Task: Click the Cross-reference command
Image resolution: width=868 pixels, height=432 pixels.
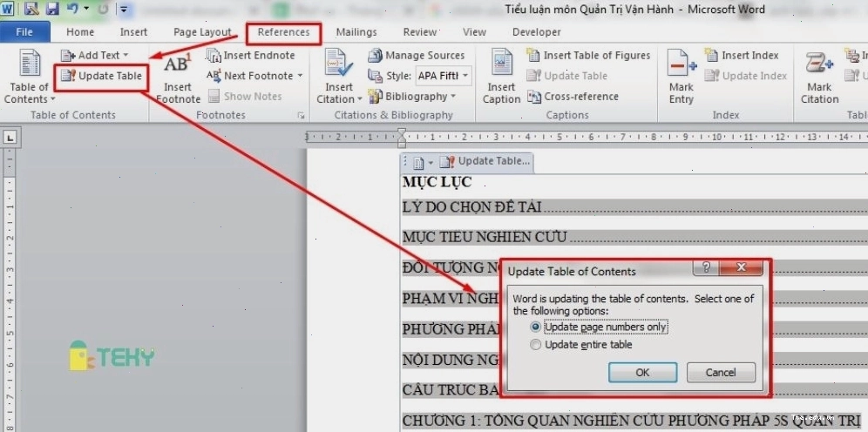Action: [x=573, y=97]
